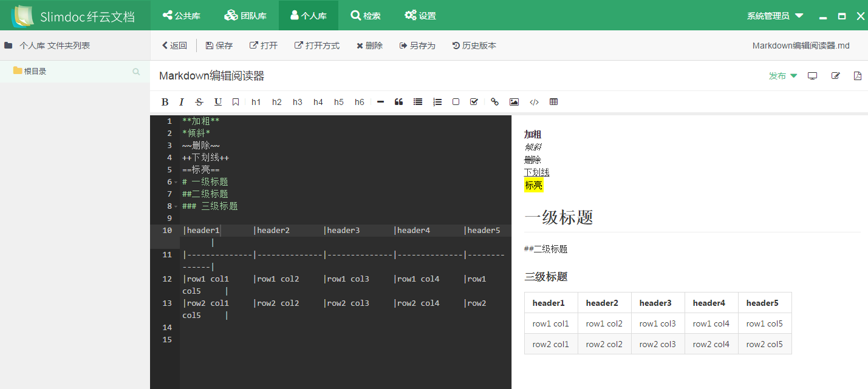This screenshot has height=389, width=868.
Task: Select the 根目录 root folder
Action: point(35,71)
